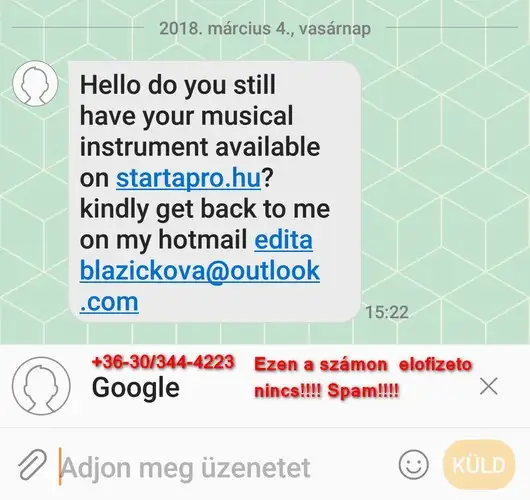Tap the Google contact name
The height and width of the screenshot is (500, 530).
[136, 388]
